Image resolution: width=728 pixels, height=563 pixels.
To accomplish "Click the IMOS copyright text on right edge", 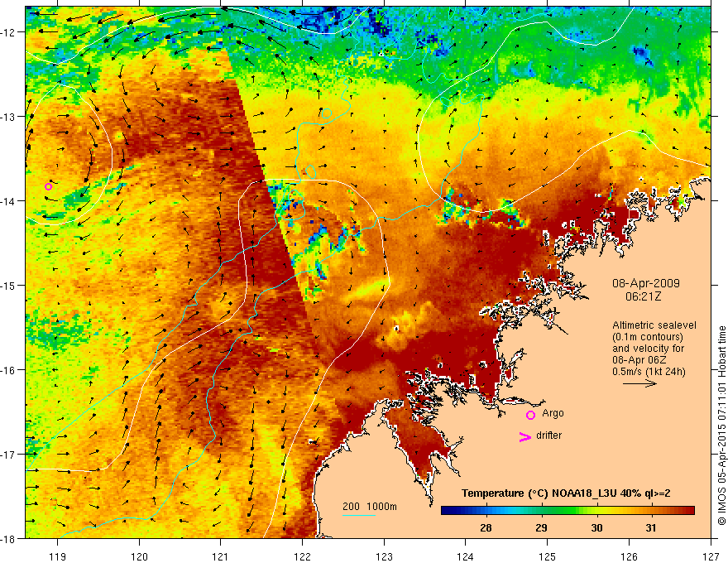I will point(722,426).
